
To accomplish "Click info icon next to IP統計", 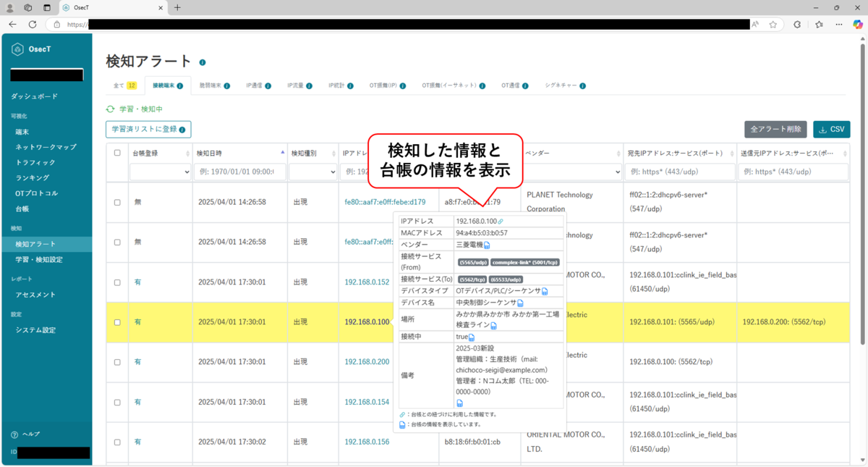I will [350, 85].
